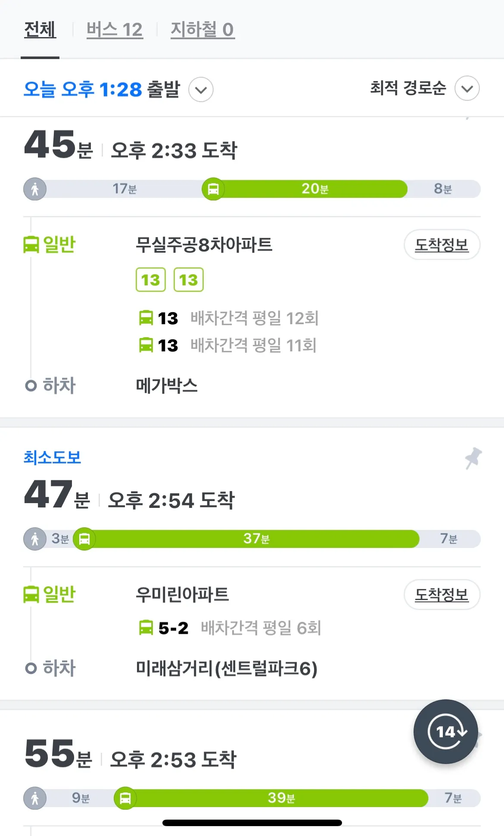This screenshot has width=504, height=836.
Task: Select the 전체 tab
Action: (40, 30)
